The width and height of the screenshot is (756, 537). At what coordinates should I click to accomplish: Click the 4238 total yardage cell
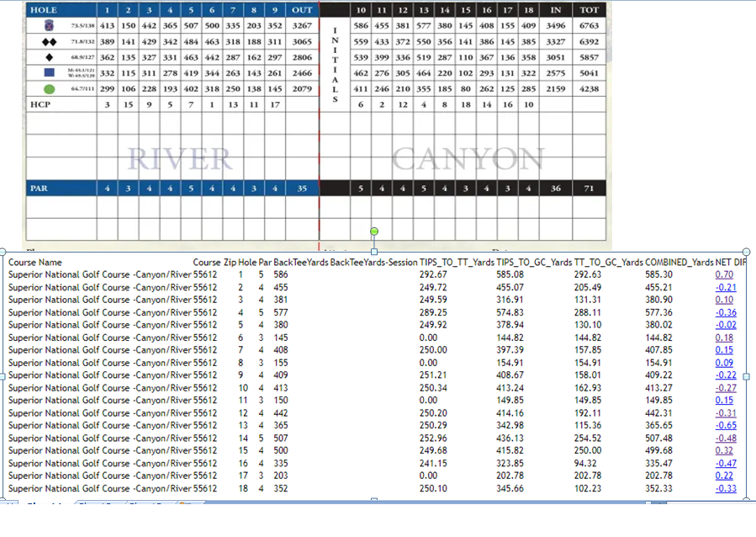[x=589, y=88]
